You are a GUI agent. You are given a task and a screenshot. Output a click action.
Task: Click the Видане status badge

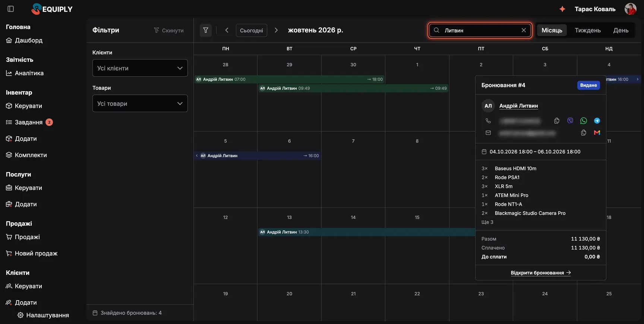click(588, 85)
